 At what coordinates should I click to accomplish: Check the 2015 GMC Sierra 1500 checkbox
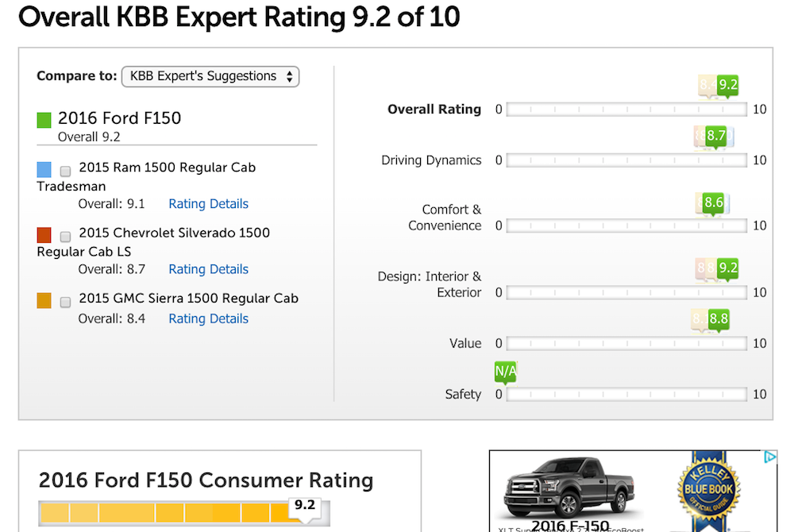[x=65, y=303]
